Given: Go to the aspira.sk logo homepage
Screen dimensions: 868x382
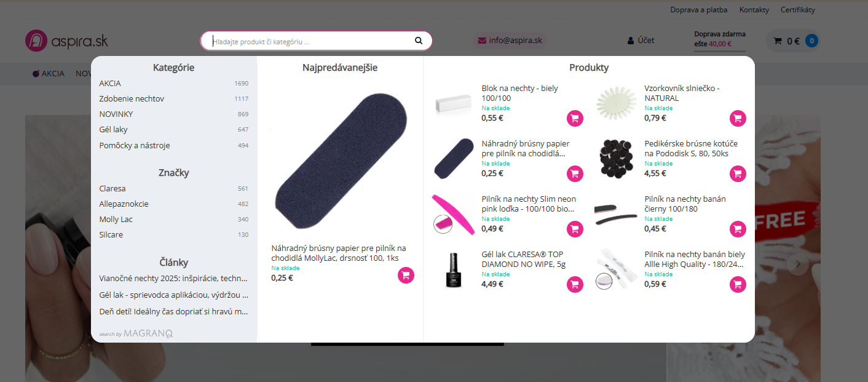Looking at the screenshot, I should click(x=66, y=41).
